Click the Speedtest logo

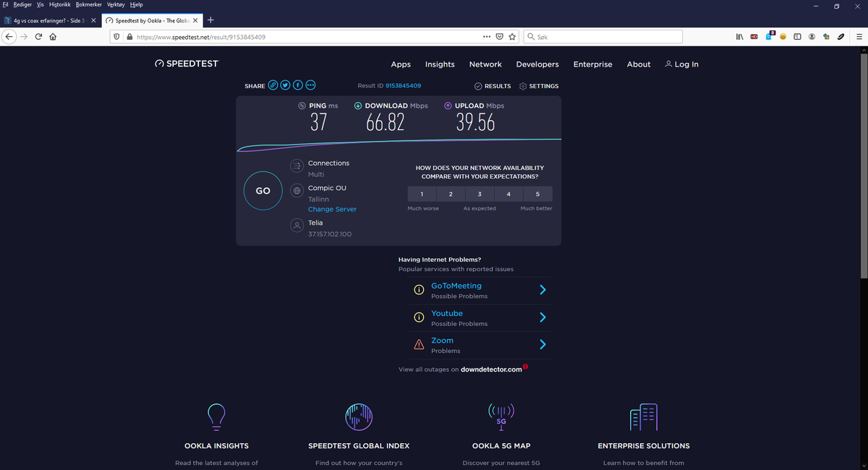point(187,64)
